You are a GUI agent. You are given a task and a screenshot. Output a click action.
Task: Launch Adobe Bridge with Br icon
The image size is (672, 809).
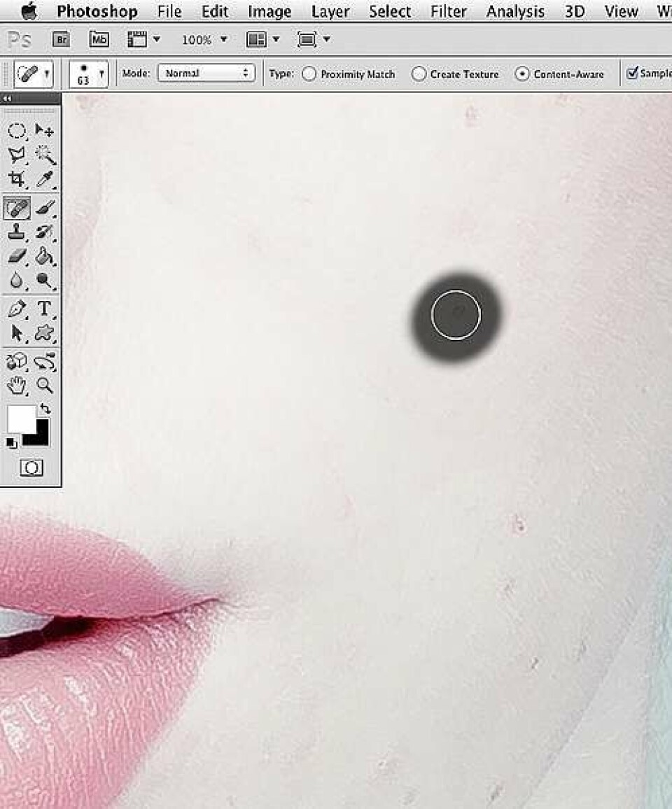(x=61, y=39)
